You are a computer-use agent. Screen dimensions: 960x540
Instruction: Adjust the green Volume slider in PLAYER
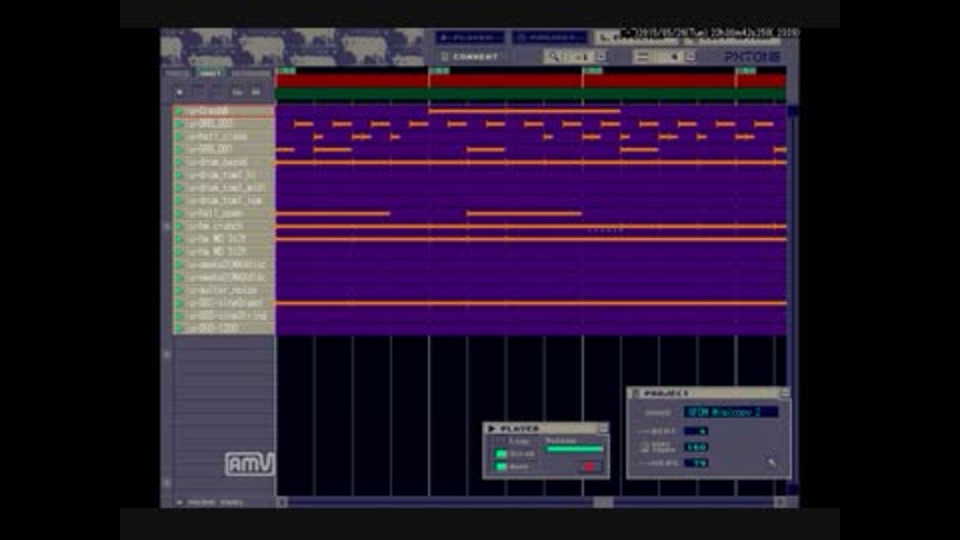pos(574,449)
